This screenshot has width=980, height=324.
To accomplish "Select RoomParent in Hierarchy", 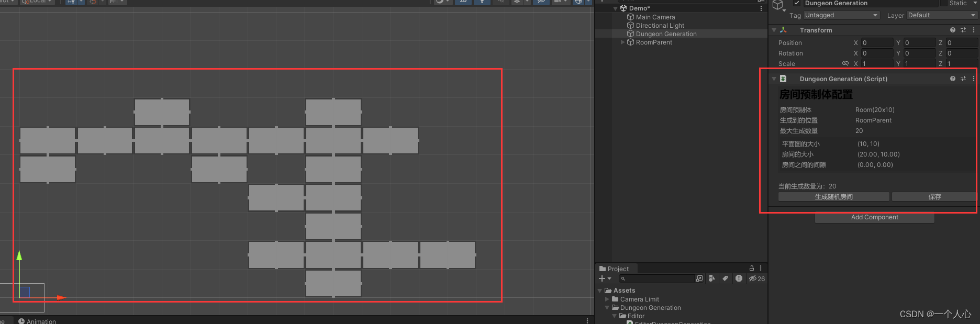I will click(654, 42).
